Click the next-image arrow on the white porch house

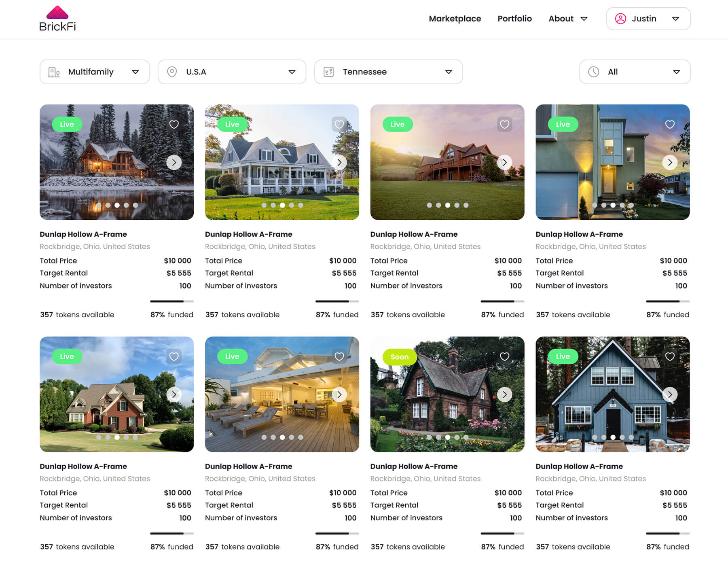[x=339, y=163]
